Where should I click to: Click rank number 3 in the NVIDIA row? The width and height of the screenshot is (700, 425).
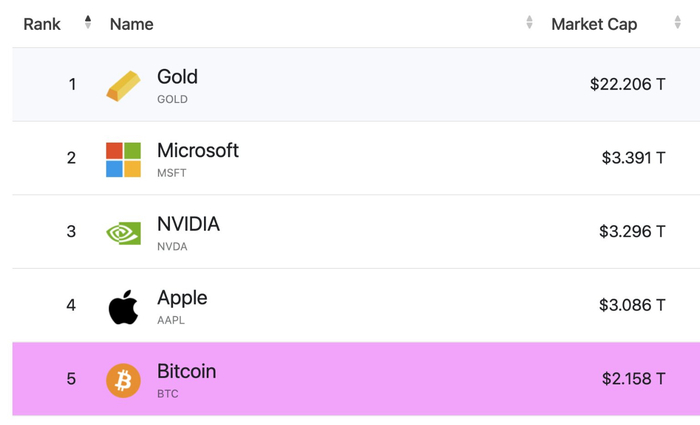point(71,232)
